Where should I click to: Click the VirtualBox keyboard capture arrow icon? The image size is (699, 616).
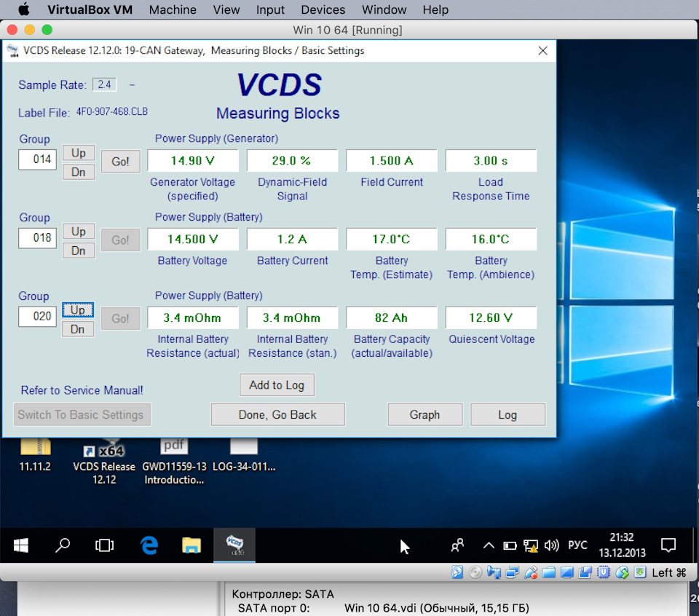(x=640, y=572)
